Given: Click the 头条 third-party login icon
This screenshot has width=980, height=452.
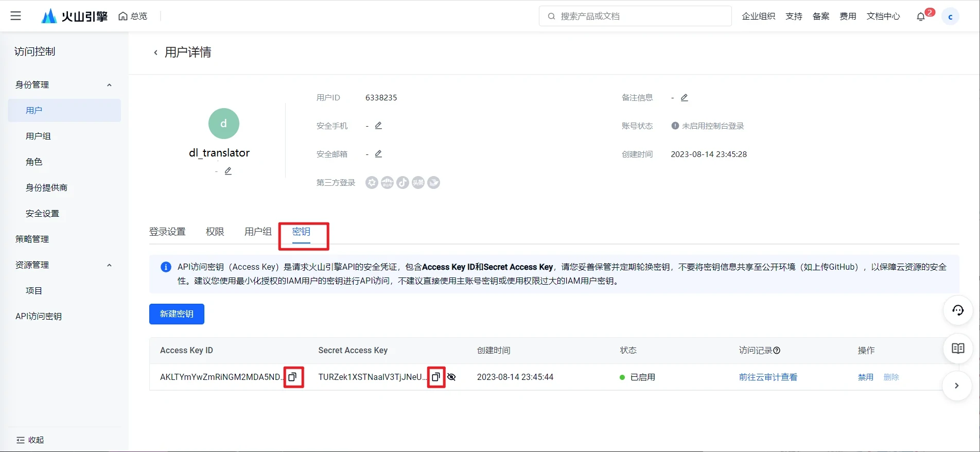Looking at the screenshot, I should 418,182.
